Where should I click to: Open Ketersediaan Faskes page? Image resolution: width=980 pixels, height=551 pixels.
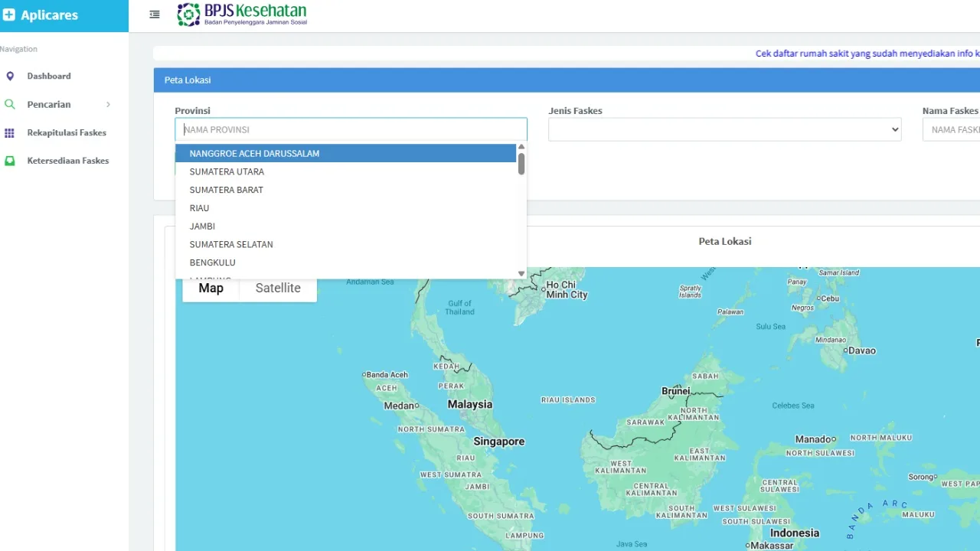point(68,161)
